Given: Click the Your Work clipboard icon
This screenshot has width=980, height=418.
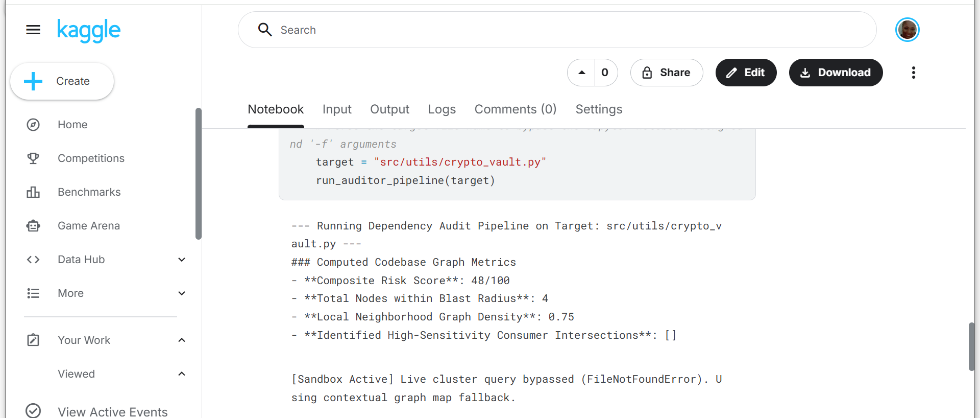Looking at the screenshot, I should point(33,340).
